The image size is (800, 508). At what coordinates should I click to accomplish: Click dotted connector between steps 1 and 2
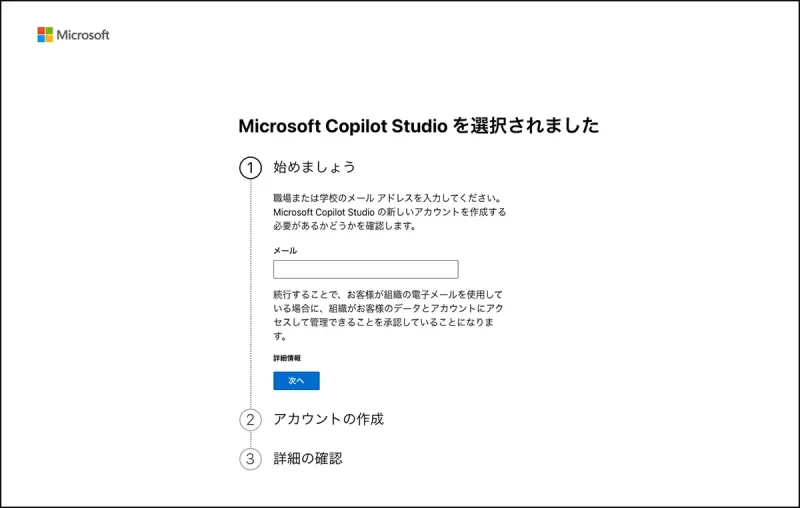point(250,294)
